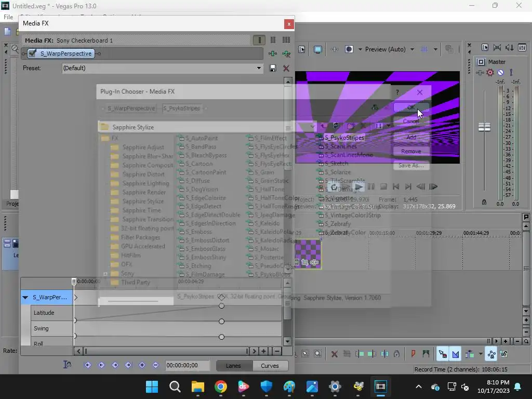Open Master FX chain icon
This screenshot has height=399, width=532.
point(480,73)
